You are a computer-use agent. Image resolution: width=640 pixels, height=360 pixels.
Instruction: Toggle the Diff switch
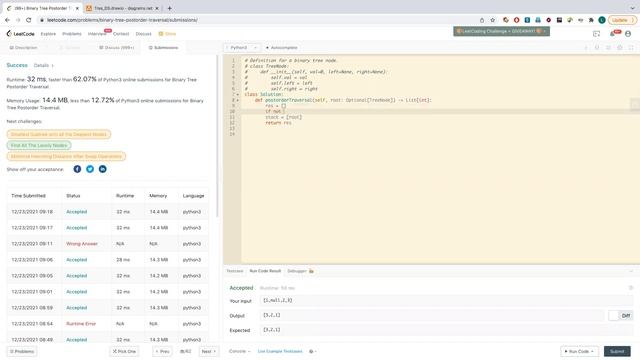tap(620, 316)
